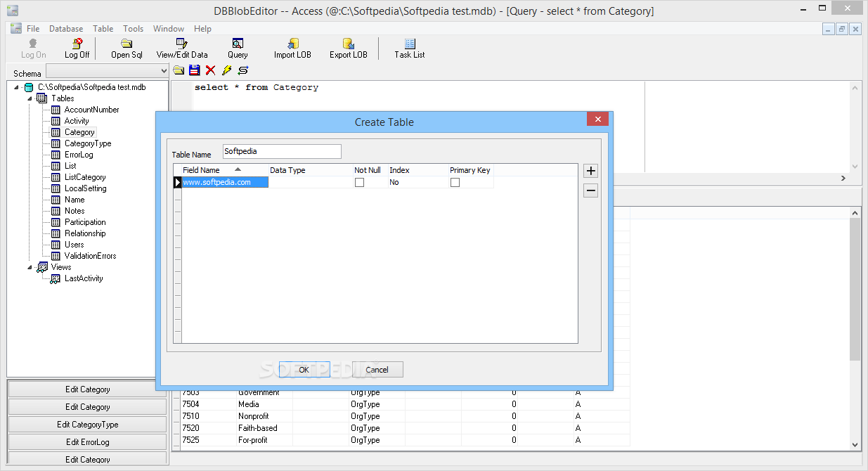Select the CategoryType table in tree
This screenshot has width=868, height=471.
(x=88, y=143)
